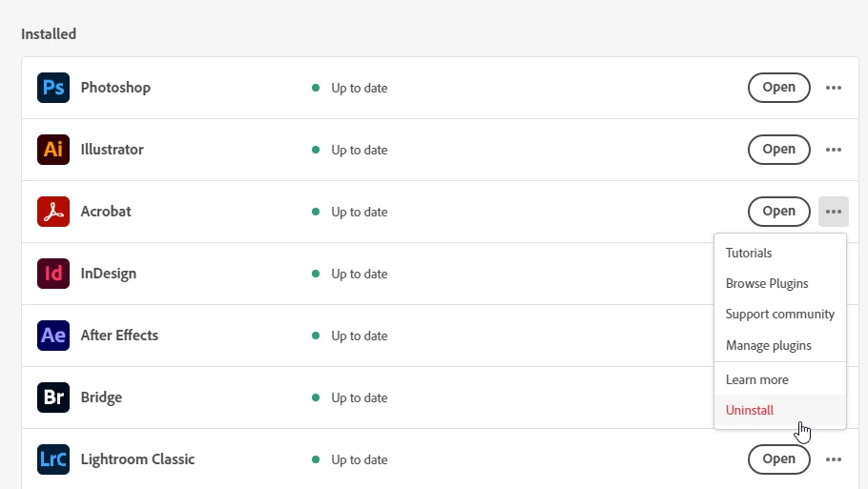Select Tutorials in the Acrobat menu
The height and width of the screenshot is (489, 868).
coord(780,253)
